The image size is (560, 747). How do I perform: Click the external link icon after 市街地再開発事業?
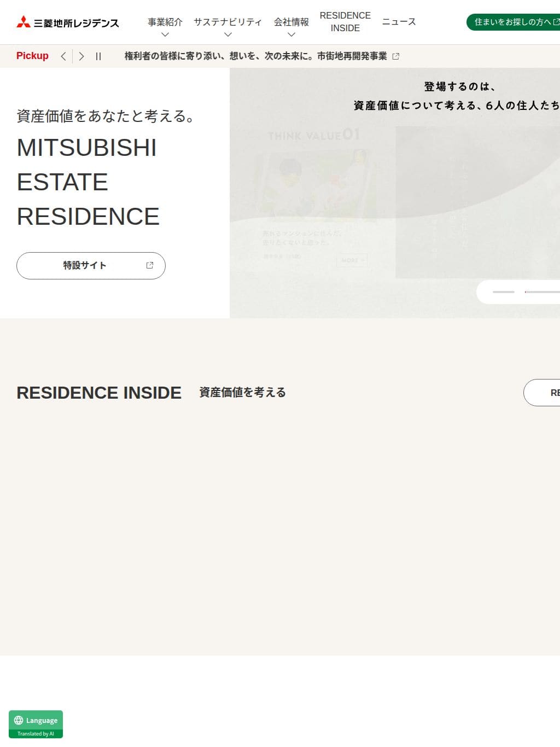tap(396, 56)
